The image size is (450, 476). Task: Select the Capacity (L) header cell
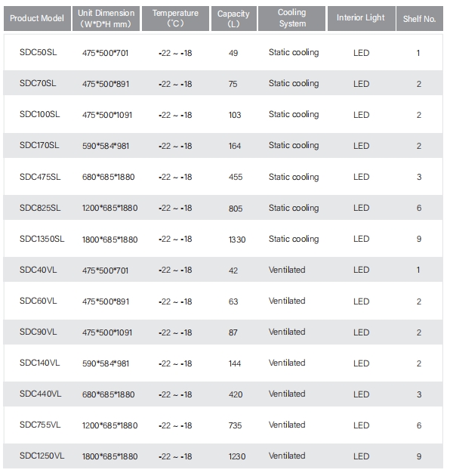point(233,18)
